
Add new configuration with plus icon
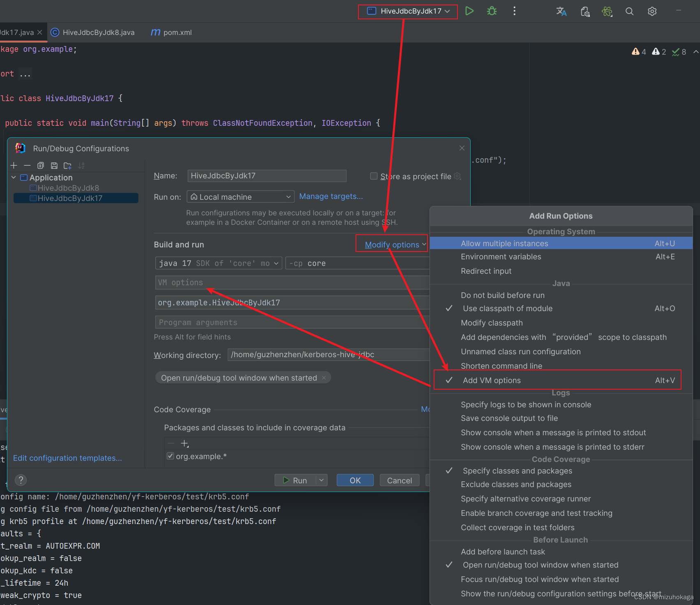14,166
